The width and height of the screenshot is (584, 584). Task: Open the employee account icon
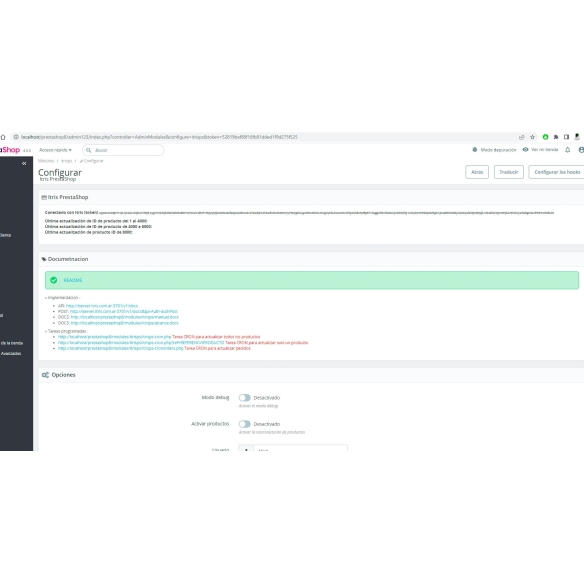click(x=581, y=150)
